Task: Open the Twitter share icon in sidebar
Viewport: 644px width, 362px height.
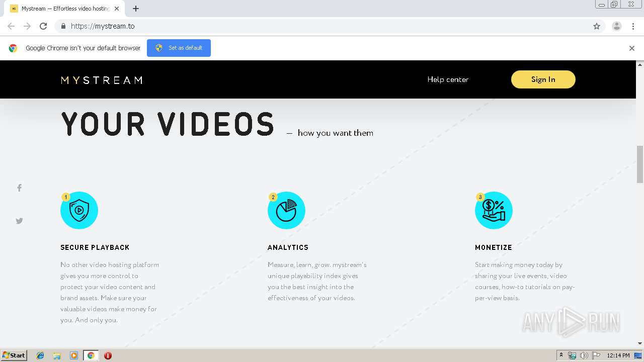Action: pyautogui.click(x=19, y=221)
